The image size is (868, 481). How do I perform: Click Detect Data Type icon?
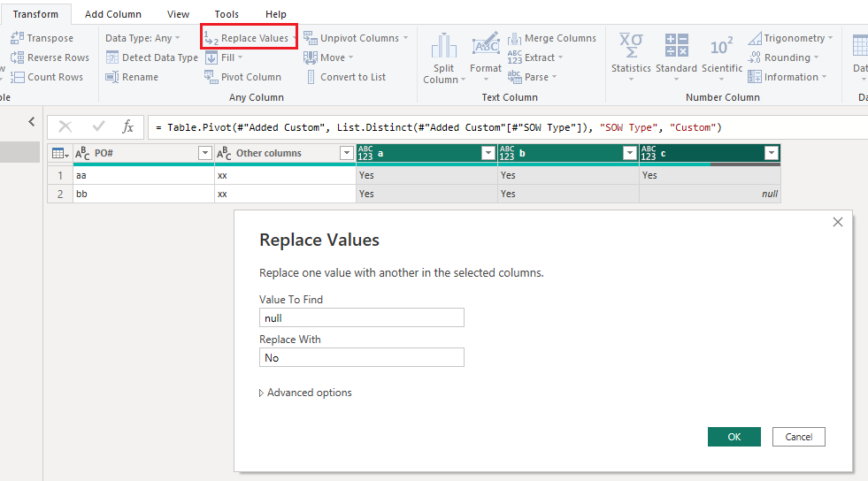click(x=112, y=57)
